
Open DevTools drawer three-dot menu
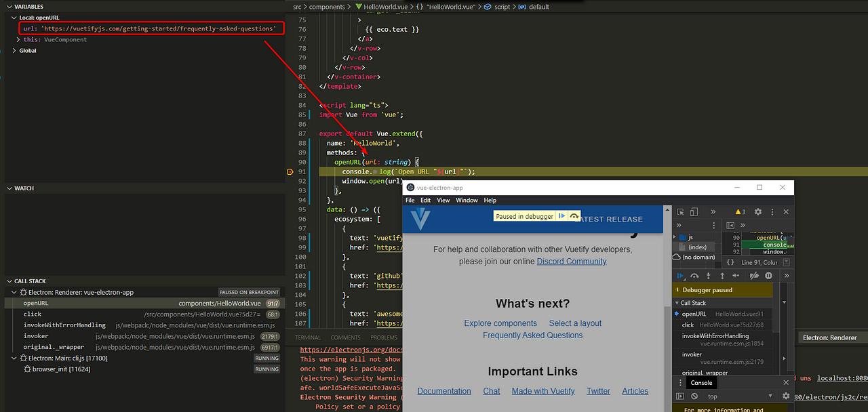679,383
